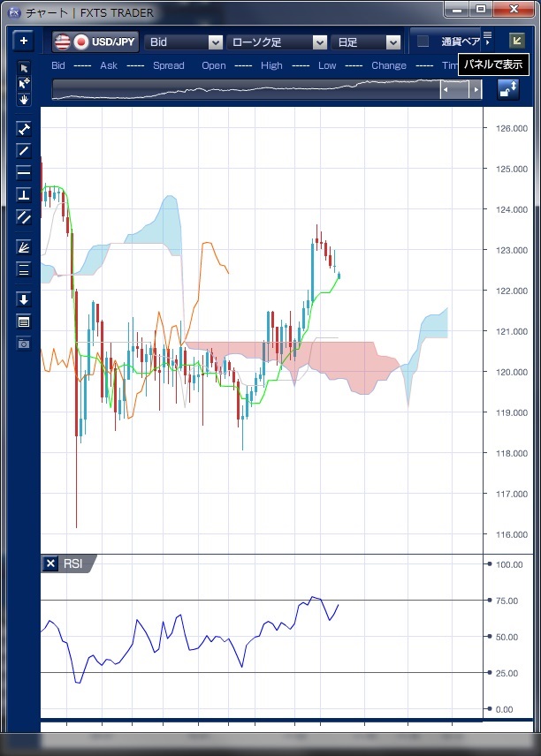Close the RSI indicator panel

(50, 564)
